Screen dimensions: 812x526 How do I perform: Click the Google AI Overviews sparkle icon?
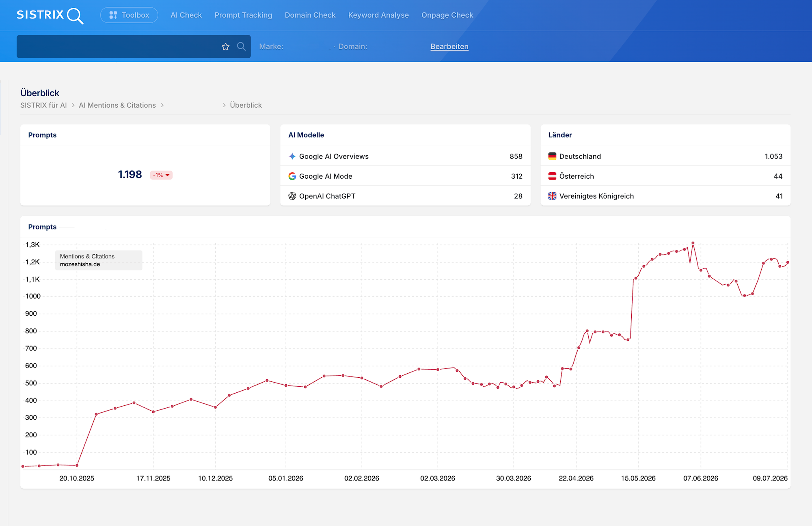[x=292, y=156]
